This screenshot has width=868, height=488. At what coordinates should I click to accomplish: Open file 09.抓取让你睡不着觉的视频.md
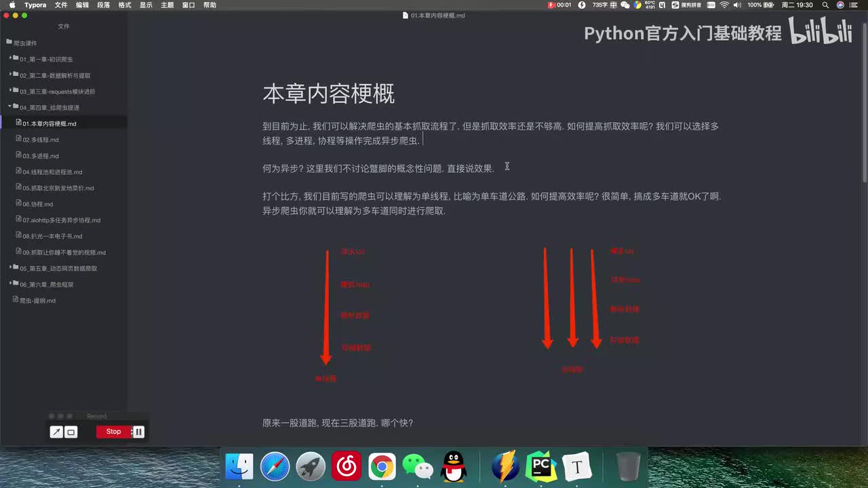(x=64, y=252)
